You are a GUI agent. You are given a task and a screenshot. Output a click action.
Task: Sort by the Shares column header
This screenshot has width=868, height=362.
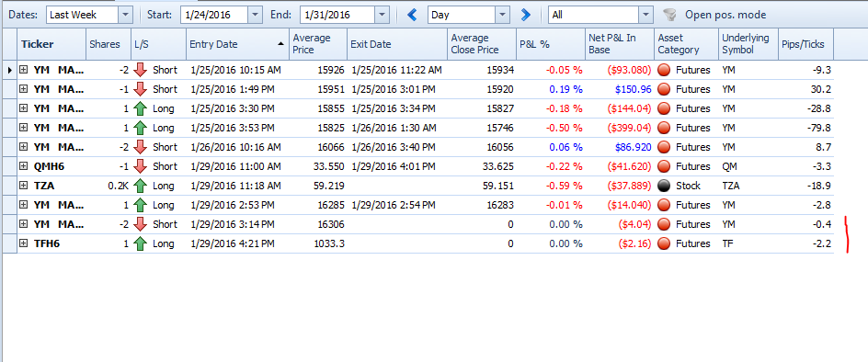pos(108,44)
